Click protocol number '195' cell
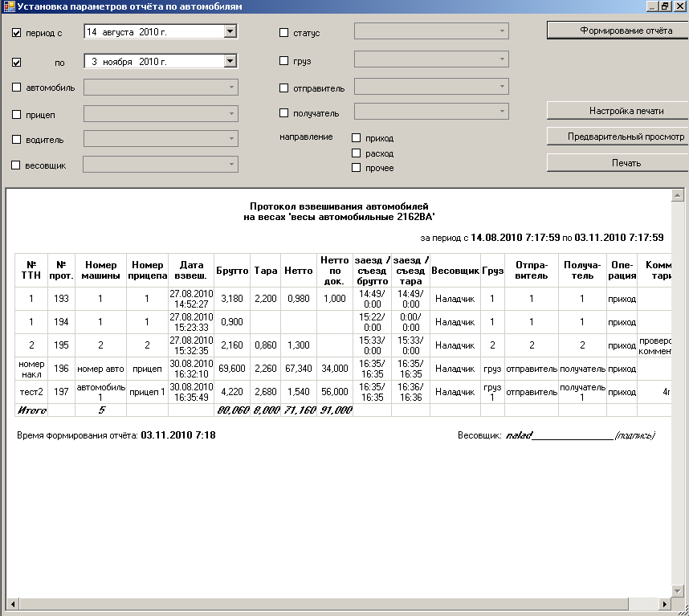Viewport: 689px width, 616px height. (61, 345)
